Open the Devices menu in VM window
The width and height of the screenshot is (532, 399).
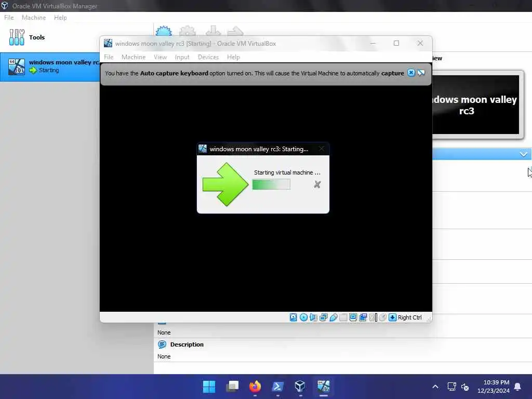208,57
